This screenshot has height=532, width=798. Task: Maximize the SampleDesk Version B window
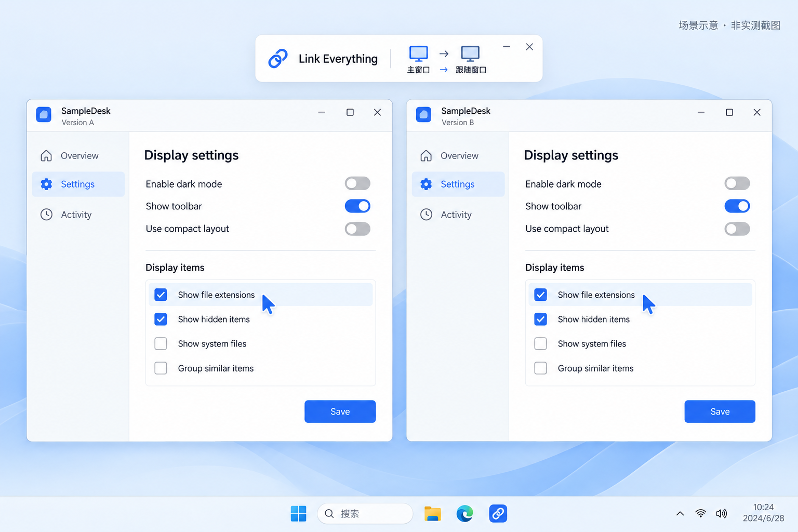pos(729,112)
